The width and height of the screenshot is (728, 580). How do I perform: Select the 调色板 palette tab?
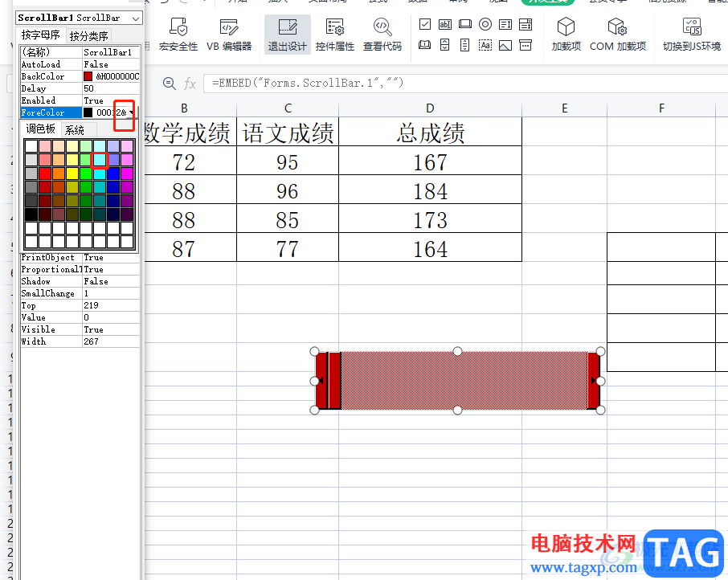pos(41,129)
